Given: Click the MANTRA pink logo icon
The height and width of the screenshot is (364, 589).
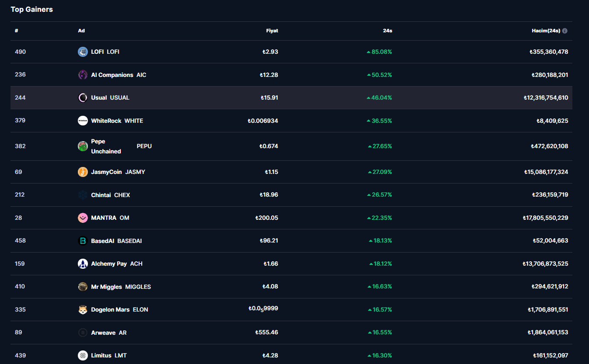Looking at the screenshot, I should tap(83, 218).
